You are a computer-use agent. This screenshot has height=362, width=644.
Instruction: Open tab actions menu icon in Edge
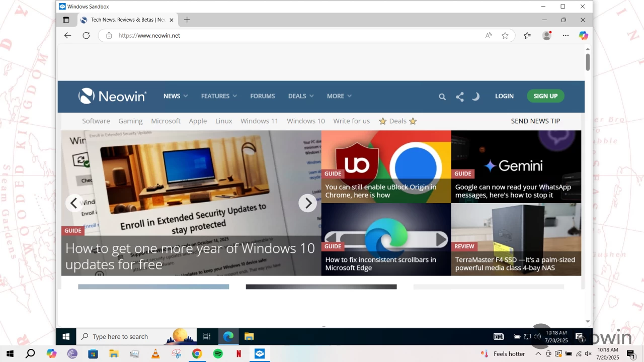point(66,20)
